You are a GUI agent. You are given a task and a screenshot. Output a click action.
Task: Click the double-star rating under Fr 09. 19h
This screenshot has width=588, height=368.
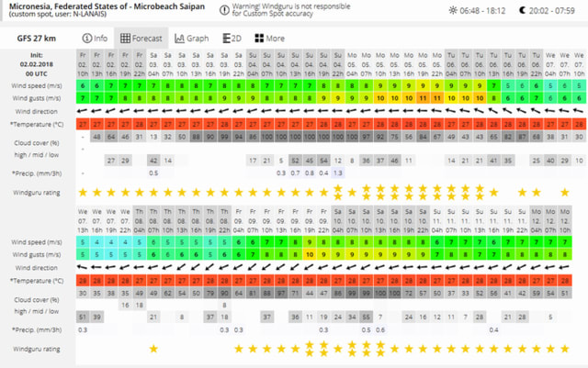(x=309, y=349)
